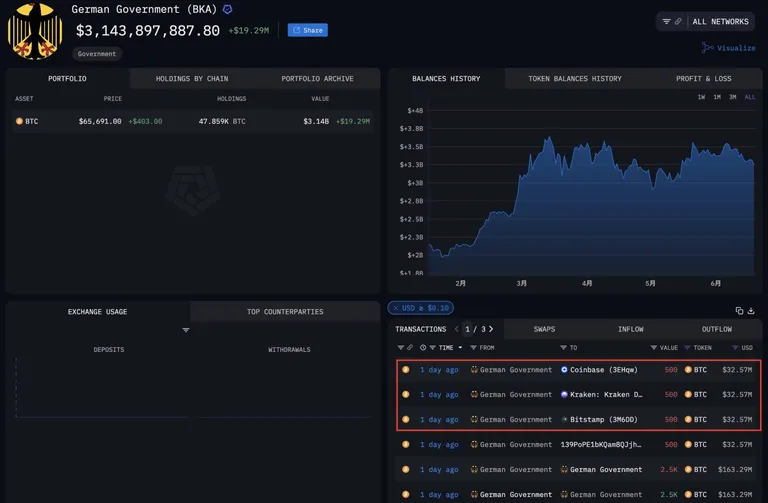
Task: Switch to Holdings By Chain tab
Action: pyautogui.click(x=192, y=79)
